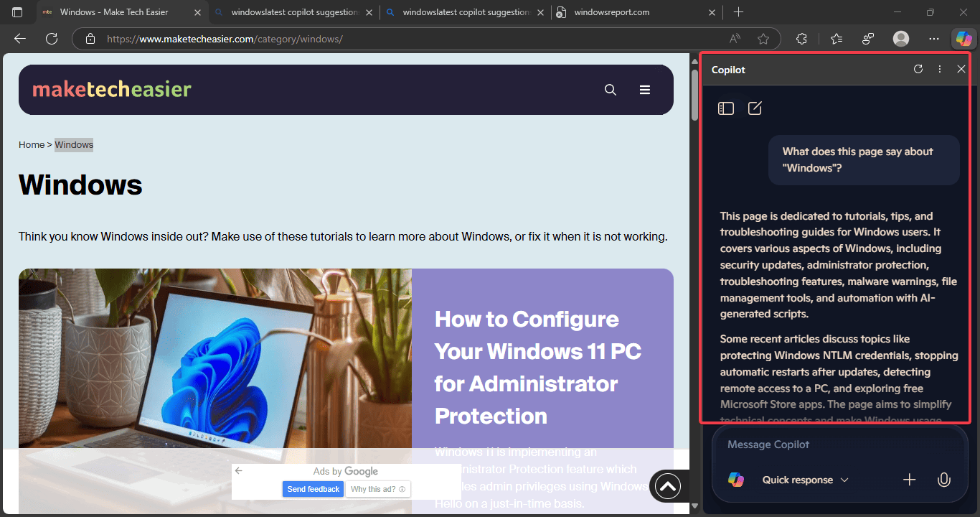
Task: Click the scroll-to-top arrow button
Action: (x=667, y=487)
